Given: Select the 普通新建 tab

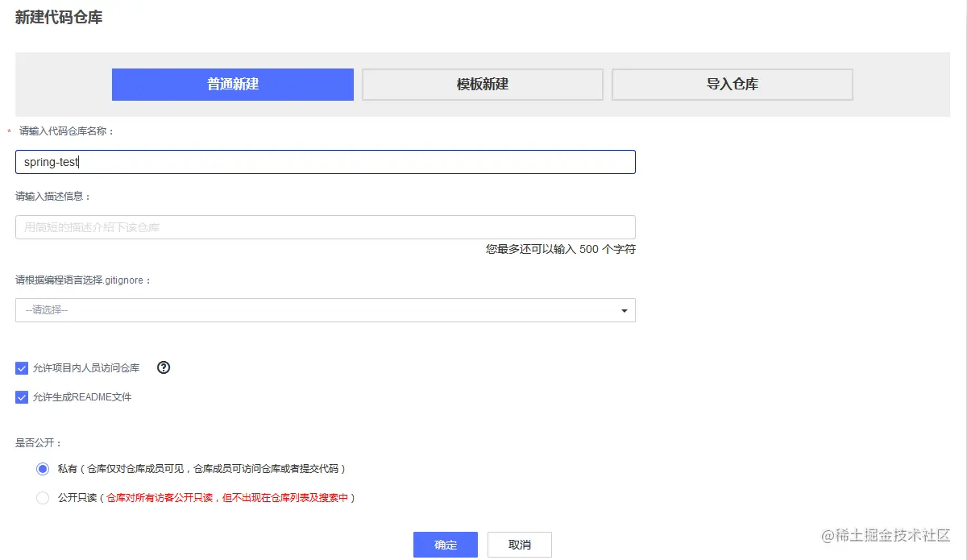Looking at the screenshot, I should 232,84.
